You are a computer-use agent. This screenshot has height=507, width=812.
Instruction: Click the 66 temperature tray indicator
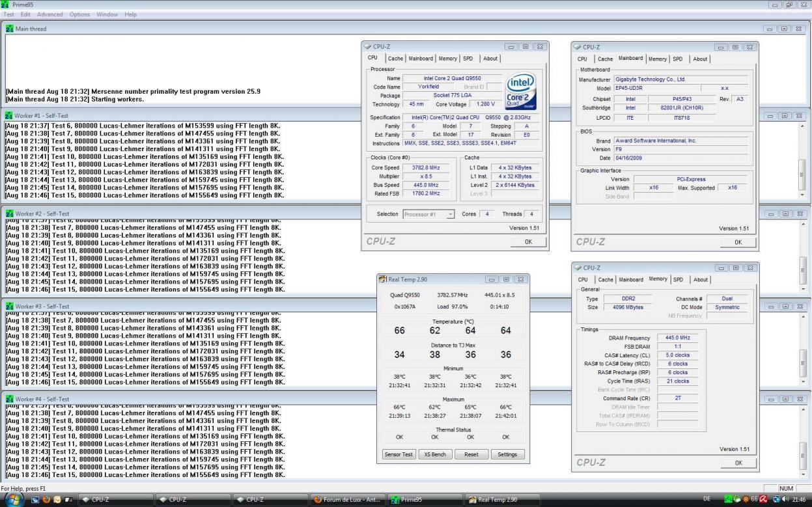[754, 499]
